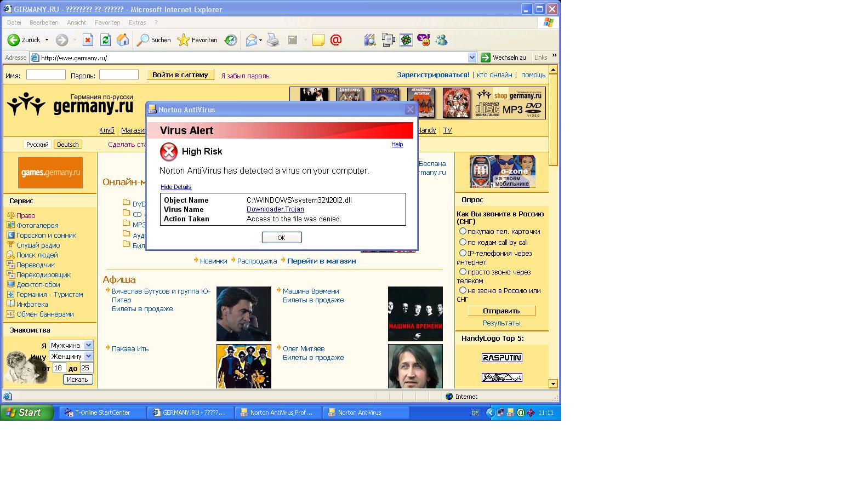Open Downloader.Trojan virus name link
The height and width of the screenshot is (504, 855).
click(275, 209)
